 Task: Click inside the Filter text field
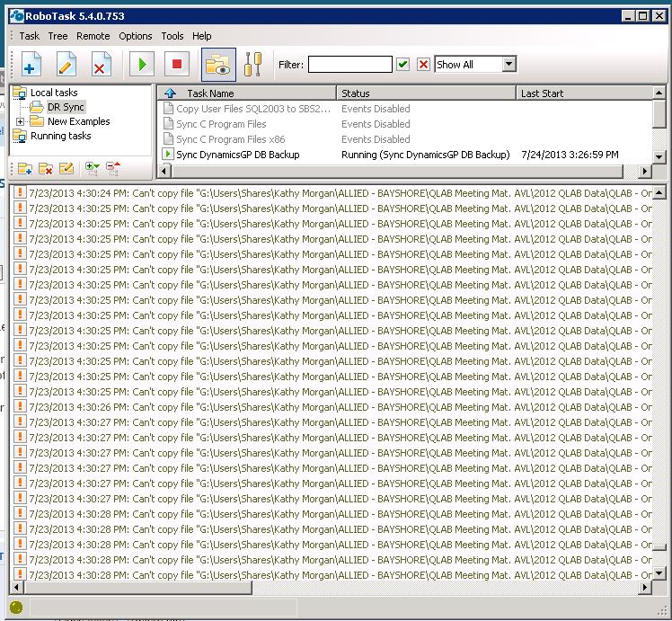[x=349, y=65]
